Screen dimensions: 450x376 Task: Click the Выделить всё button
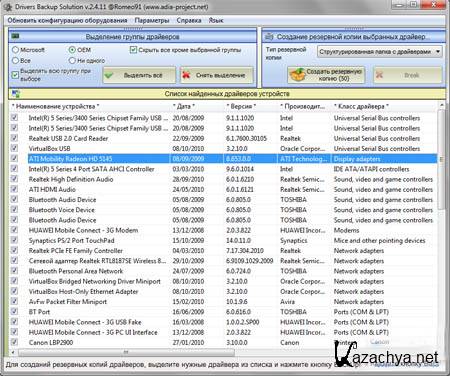(139, 75)
